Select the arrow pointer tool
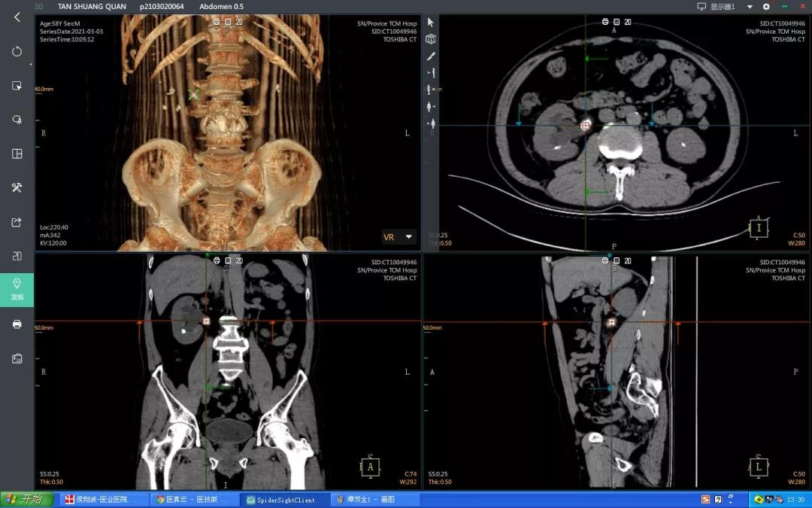Screen dimensions: 812x508 [x=431, y=23]
